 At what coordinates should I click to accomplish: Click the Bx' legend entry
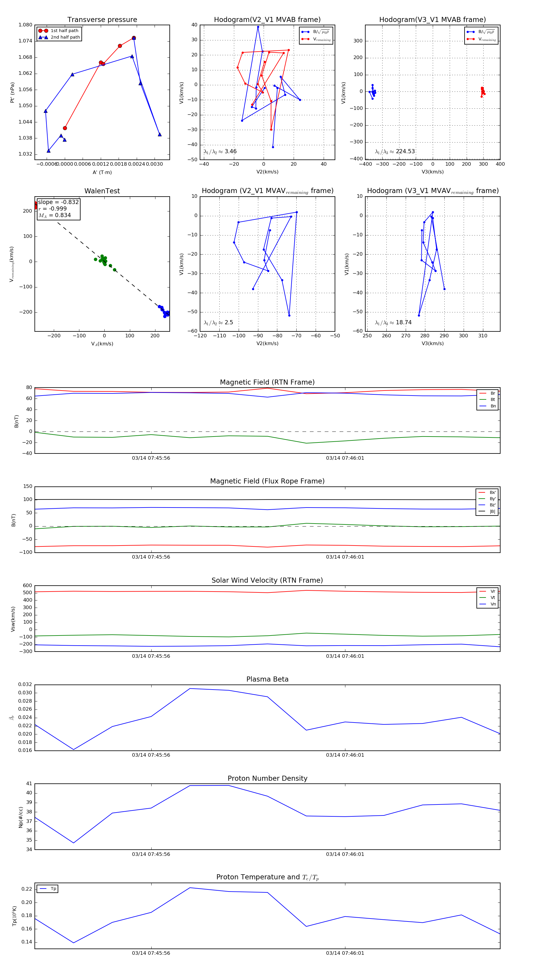pyautogui.click(x=487, y=492)
